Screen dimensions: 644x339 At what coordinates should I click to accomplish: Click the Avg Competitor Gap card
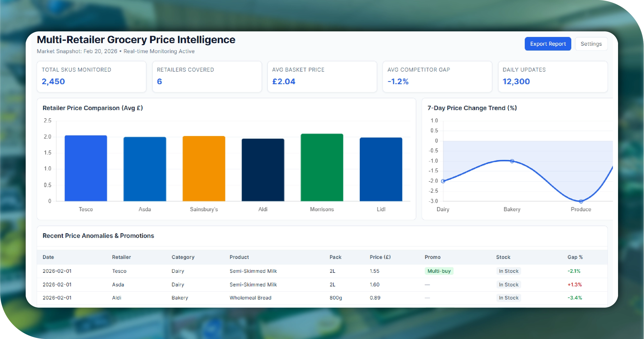(437, 76)
